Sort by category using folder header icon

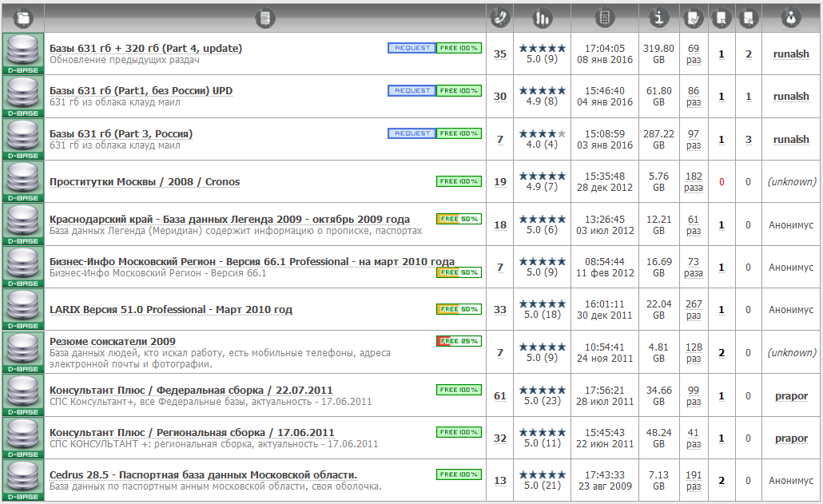click(x=23, y=19)
